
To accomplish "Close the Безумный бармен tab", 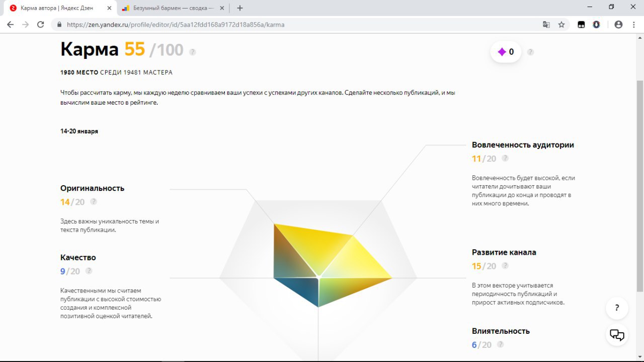I will (x=222, y=8).
